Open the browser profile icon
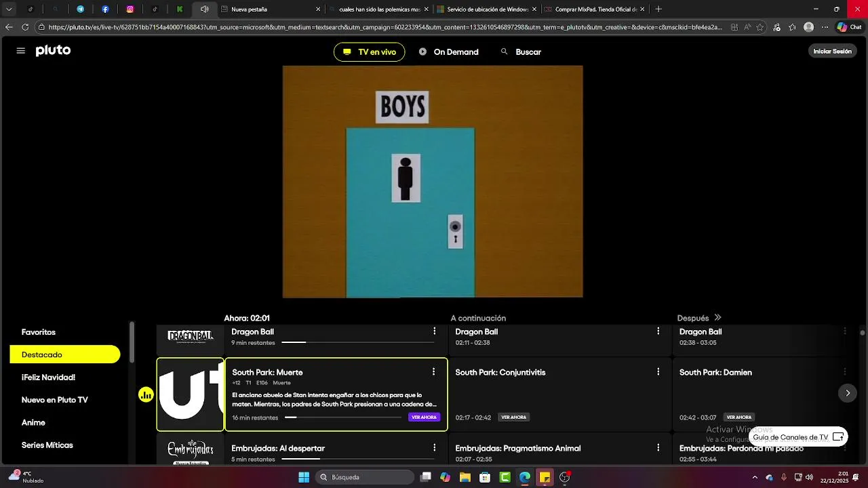This screenshot has height=488, width=868. pos(808,27)
